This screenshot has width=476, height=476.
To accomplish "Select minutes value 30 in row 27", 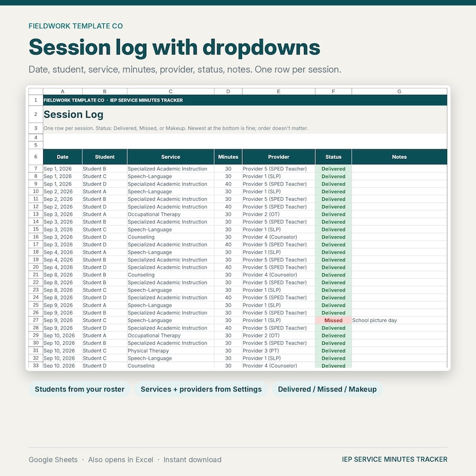I will pos(228,320).
